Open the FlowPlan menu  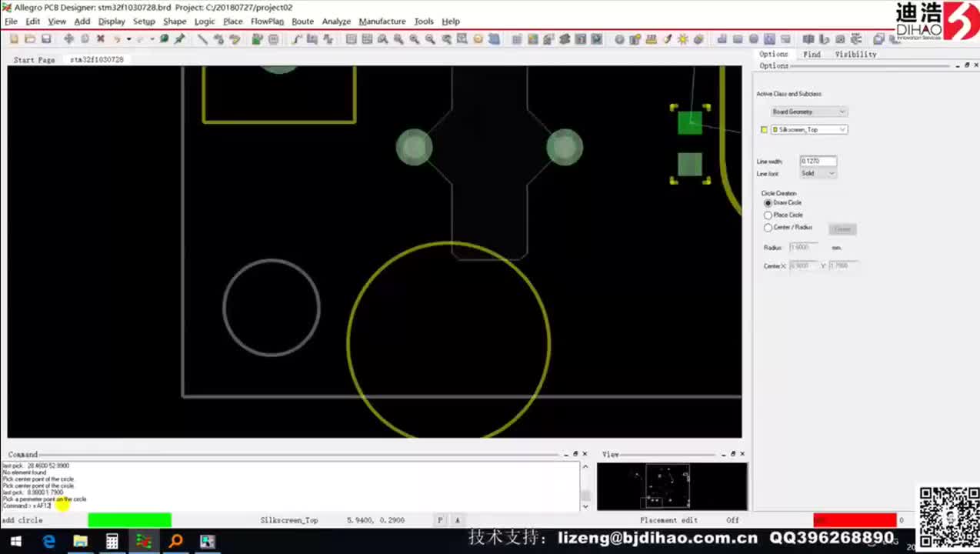click(x=267, y=22)
